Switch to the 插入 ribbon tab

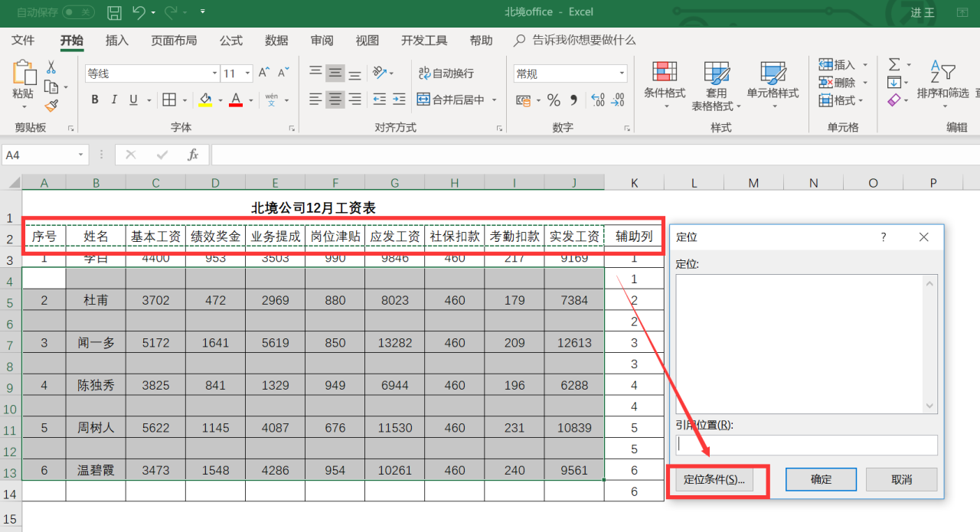[x=117, y=41]
